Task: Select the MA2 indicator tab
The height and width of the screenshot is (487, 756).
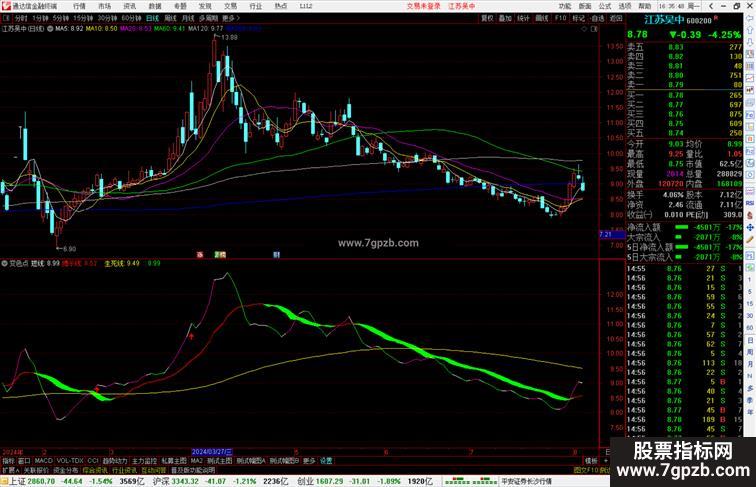Action: point(196,461)
